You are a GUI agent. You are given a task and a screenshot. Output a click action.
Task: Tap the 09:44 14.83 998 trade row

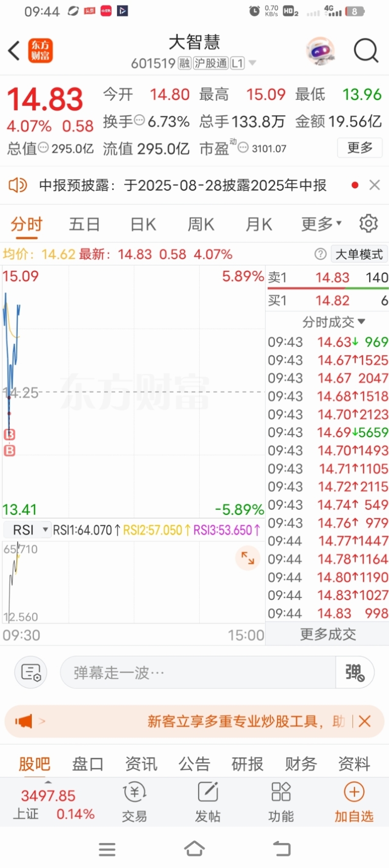click(328, 613)
